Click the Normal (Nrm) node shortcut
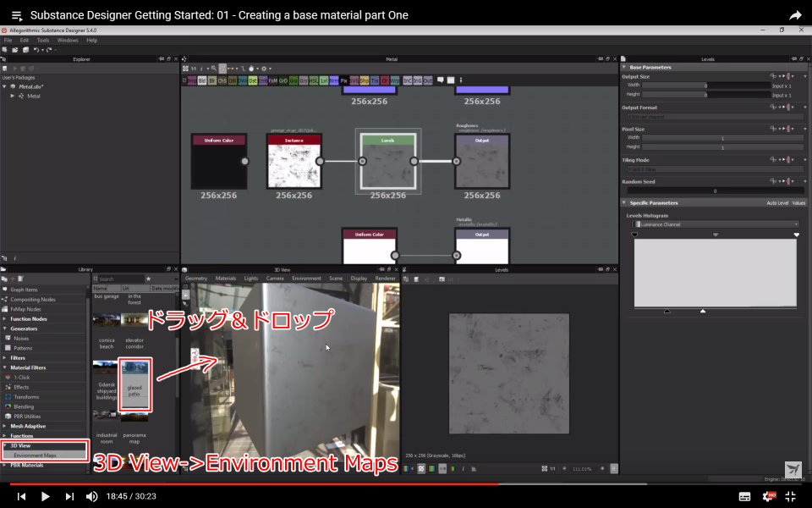The width and height of the screenshot is (812, 508). (x=334, y=80)
